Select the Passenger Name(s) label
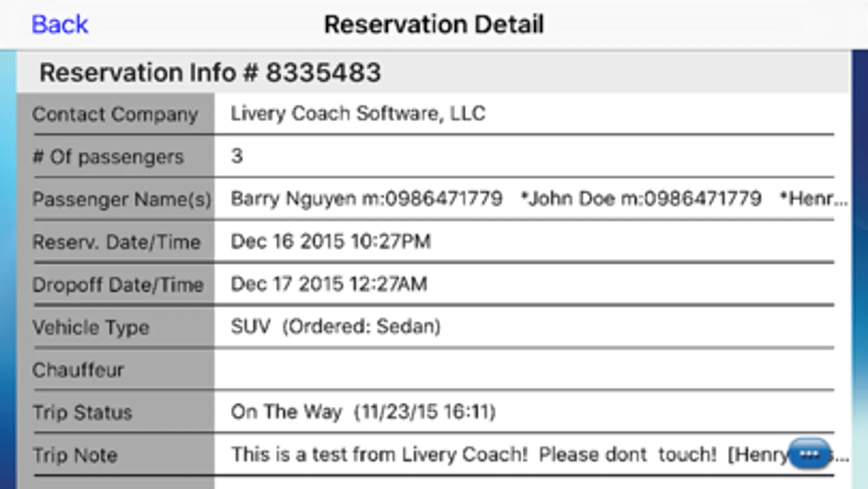The image size is (868, 489). pyautogui.click(x=122, y=199)
